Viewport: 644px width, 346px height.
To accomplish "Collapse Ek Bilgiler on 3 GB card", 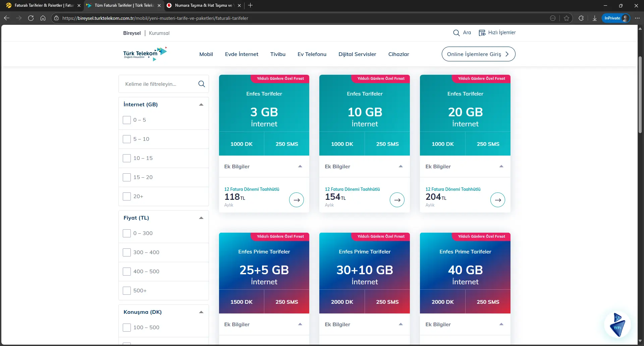I will pyautogui.click(x=300, y=166).
